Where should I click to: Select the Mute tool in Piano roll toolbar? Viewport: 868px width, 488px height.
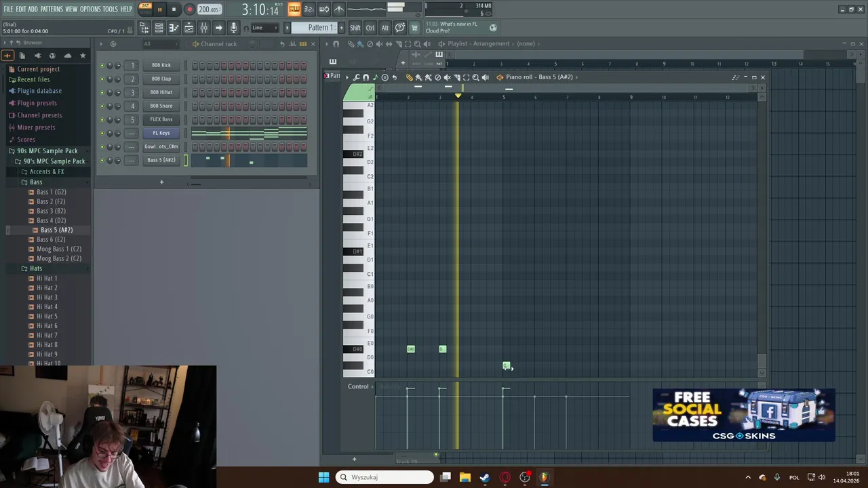[x=447, y=77]
